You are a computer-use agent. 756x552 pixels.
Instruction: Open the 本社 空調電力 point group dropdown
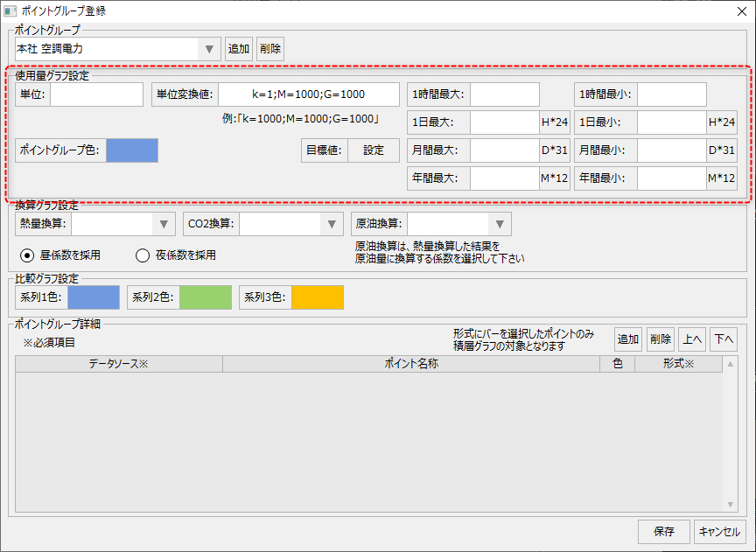[208, 48]
